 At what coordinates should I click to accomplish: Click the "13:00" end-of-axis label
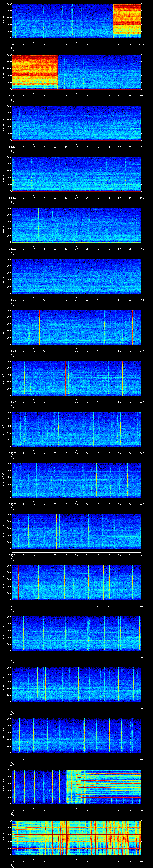coord(141,249)
